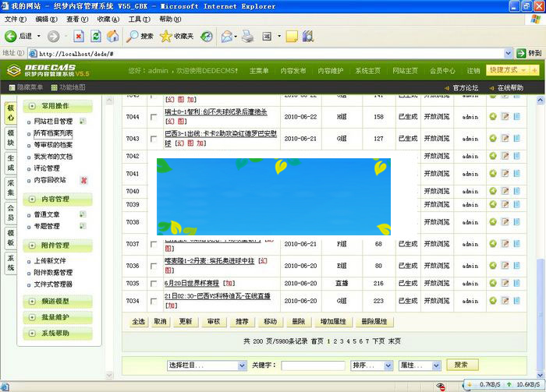Select the checkbox for article 7034

[x=154, y=301]
